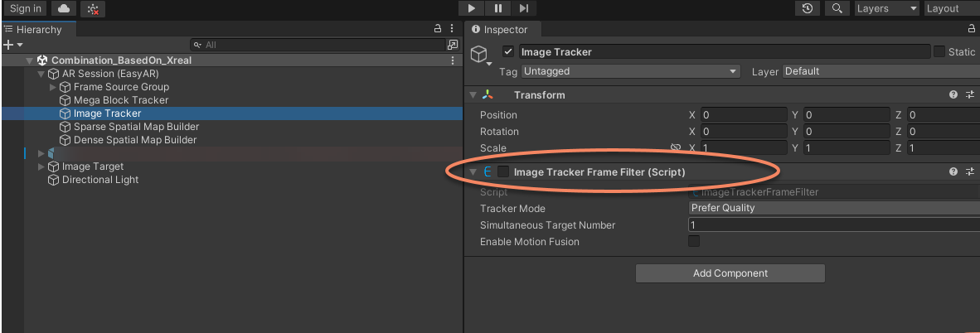Open the GameObject icon picker in Inspector
Viewport: 980px width, 333px height.
coord(479,55)
